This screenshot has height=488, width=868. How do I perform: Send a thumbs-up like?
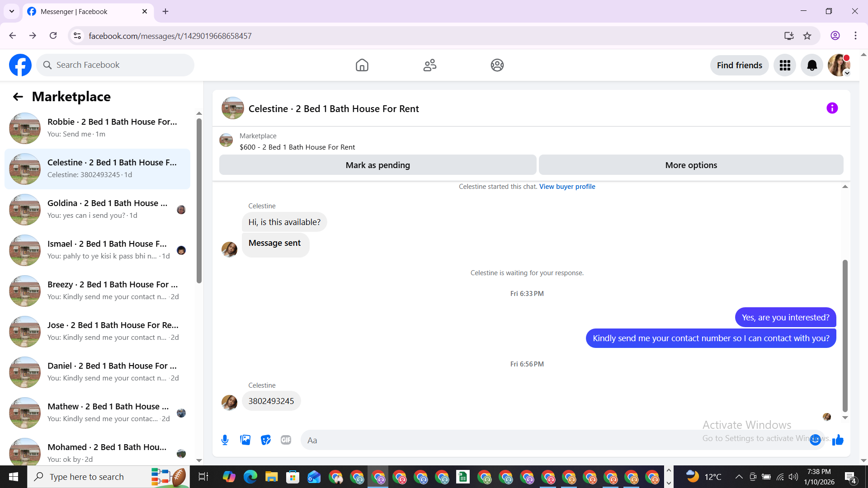[838, 440]
